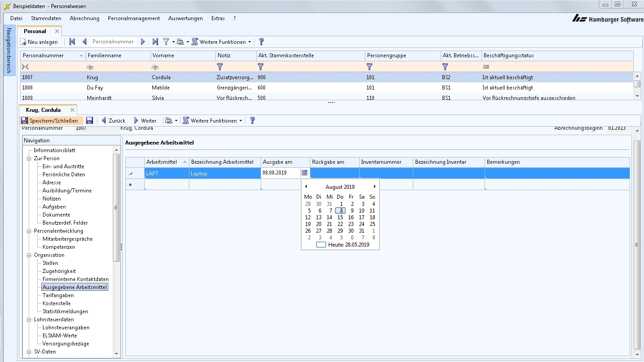Select the Persönliche Daten tree item
Screen dimensions: 644x362
[x=64, y=175]
